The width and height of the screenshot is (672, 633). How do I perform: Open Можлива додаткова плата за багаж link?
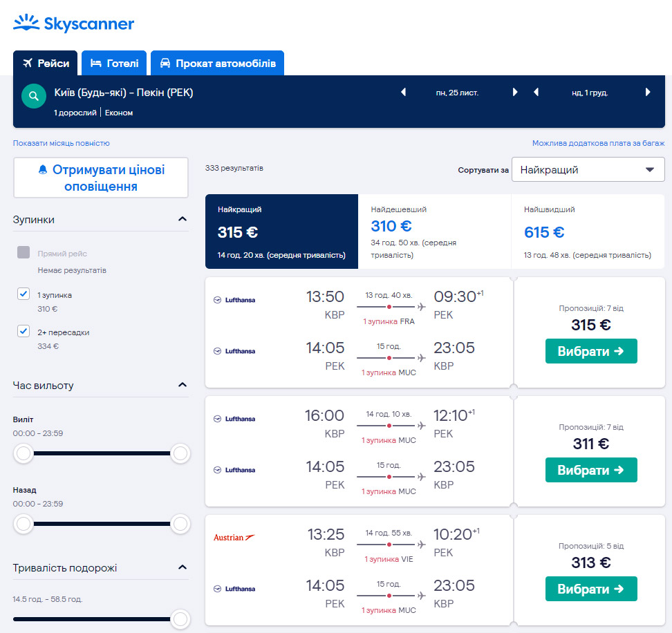598,143
